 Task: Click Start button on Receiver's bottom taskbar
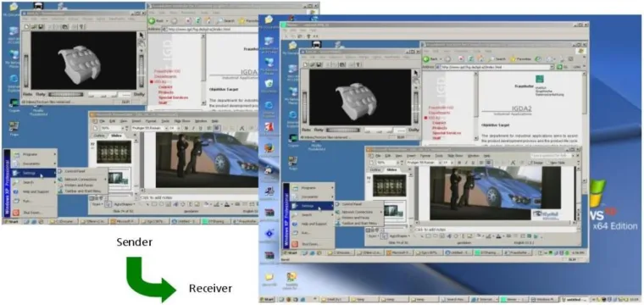click(x=268, y=300)
